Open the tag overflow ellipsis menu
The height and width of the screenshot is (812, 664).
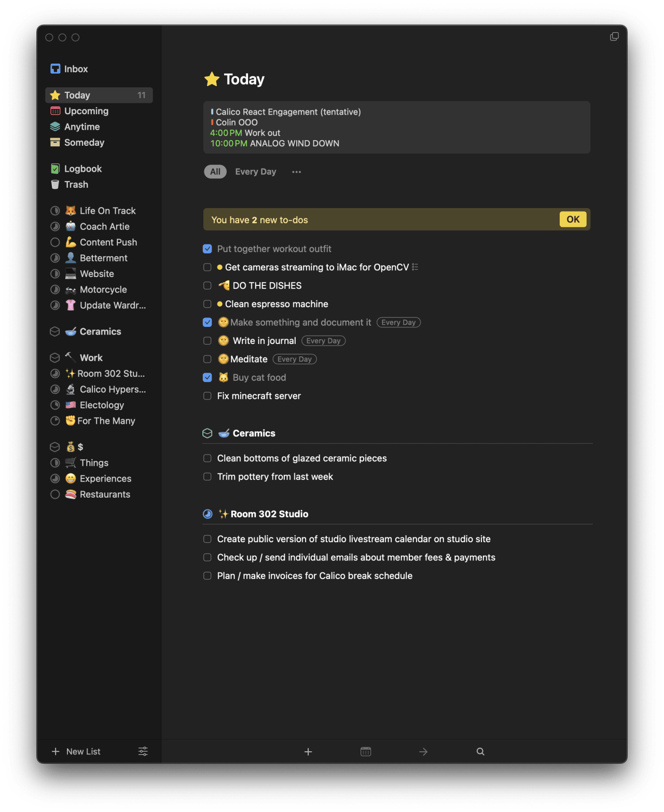tap(296, 171)
